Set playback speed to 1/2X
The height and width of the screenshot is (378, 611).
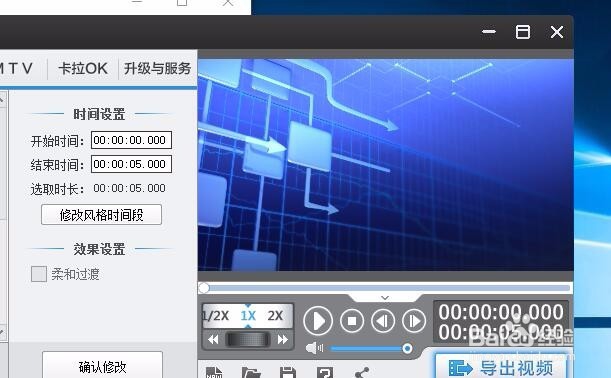(x=216, y=315)
